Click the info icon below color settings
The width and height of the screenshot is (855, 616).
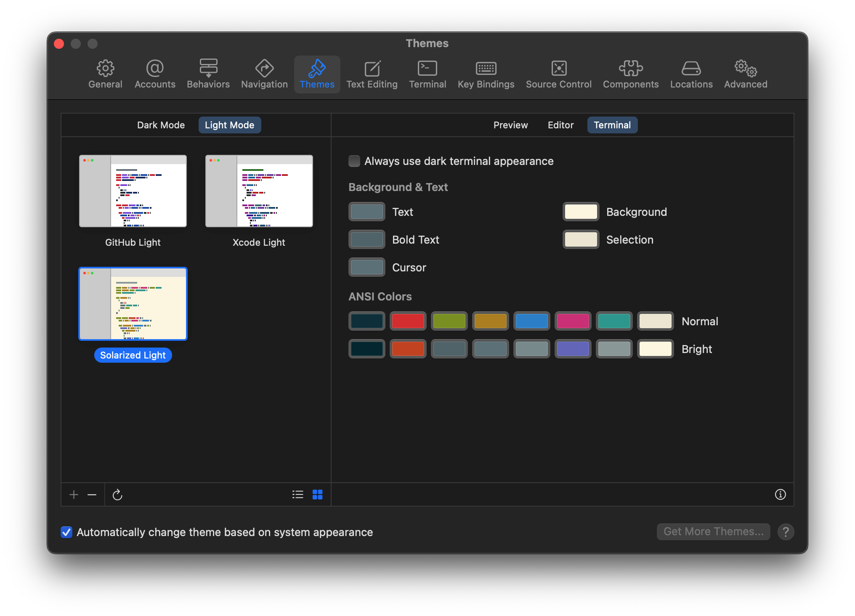point(780,494)
